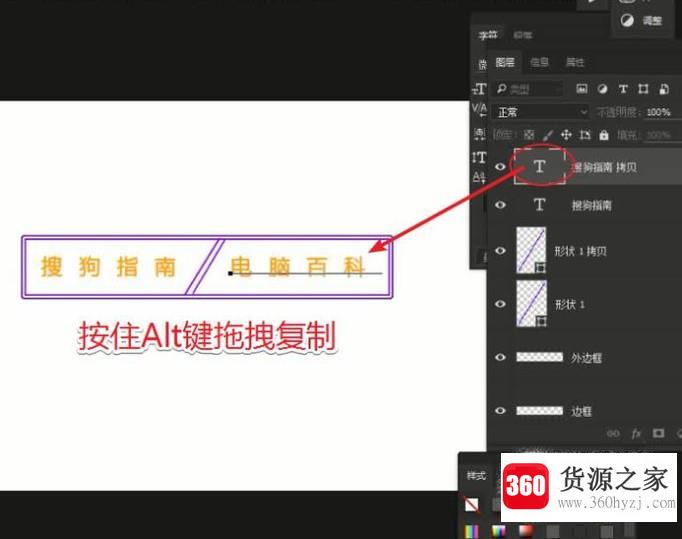Click vertical scale IT icon in Character panel
The height and width of the screenshot is (539, 682).
[479, 157]
